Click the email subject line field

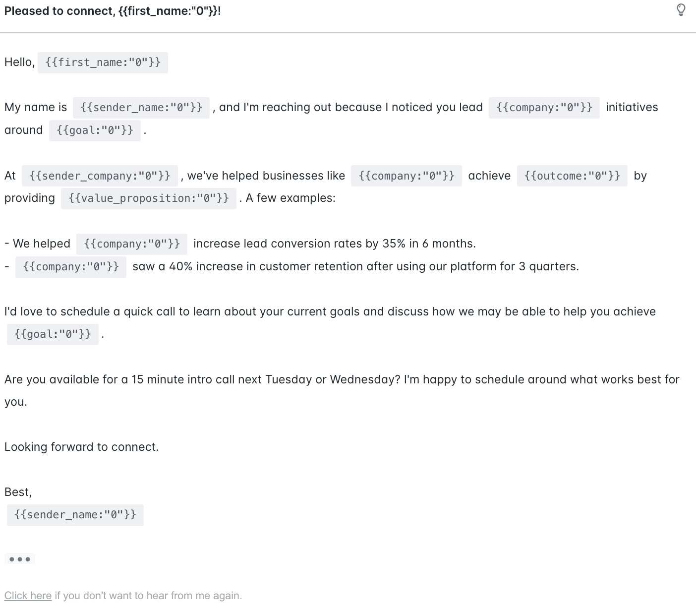113,11
